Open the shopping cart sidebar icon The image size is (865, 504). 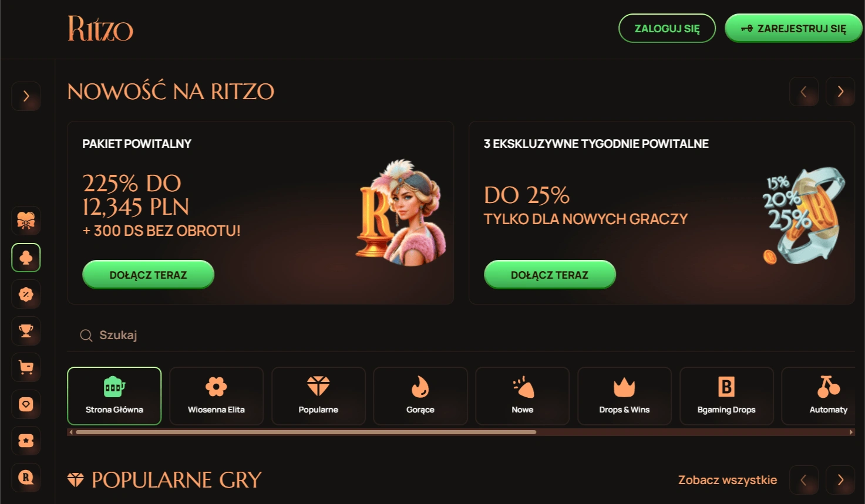coord(26,367)
